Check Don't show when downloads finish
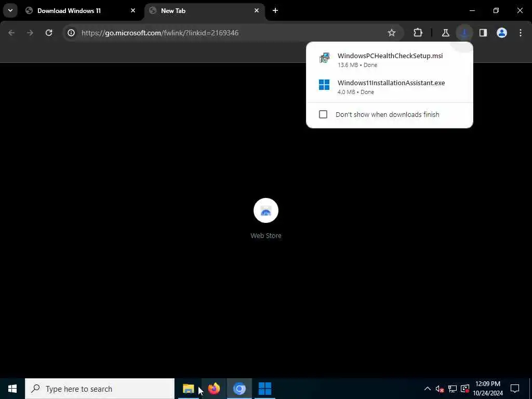The image size is (532, 399). pos(323,114)
